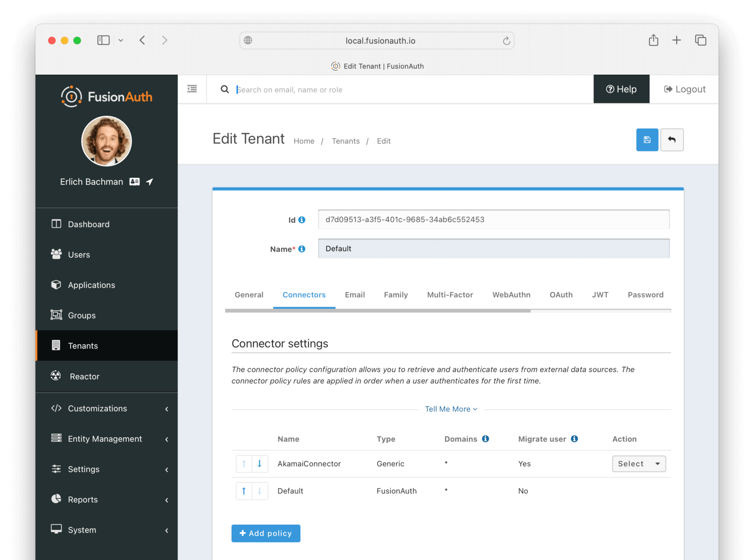Move AkamaiConnector up with the arrow

click(244, 463)
